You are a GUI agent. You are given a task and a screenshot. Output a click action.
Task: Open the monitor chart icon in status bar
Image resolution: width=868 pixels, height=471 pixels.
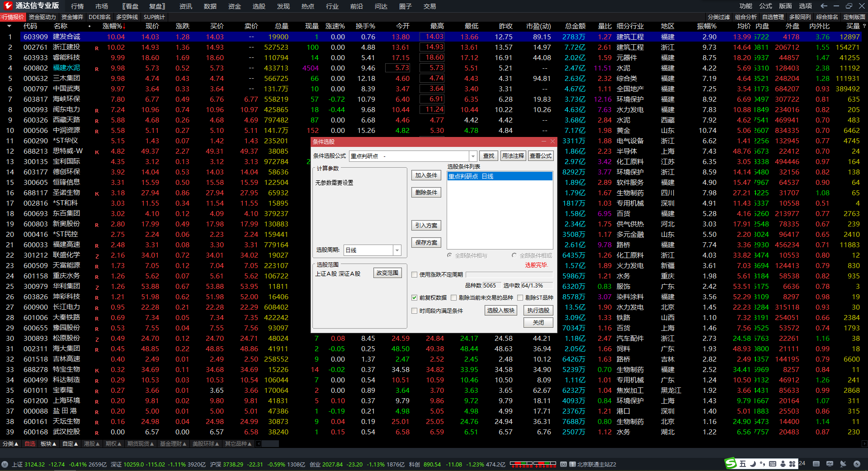pyautogui.click(x=830, y=464)
